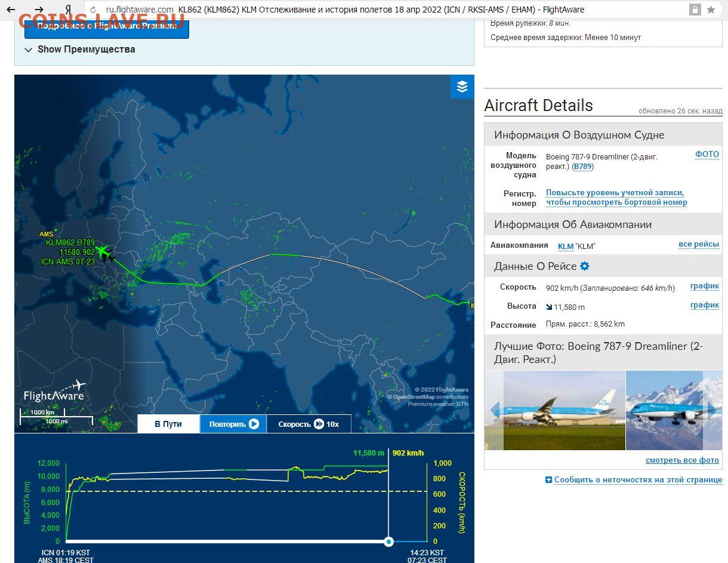The width and height of the screenshot is (728, 563).
Task: Click the timeline slider handle on the chart
Action: point(388,542)
